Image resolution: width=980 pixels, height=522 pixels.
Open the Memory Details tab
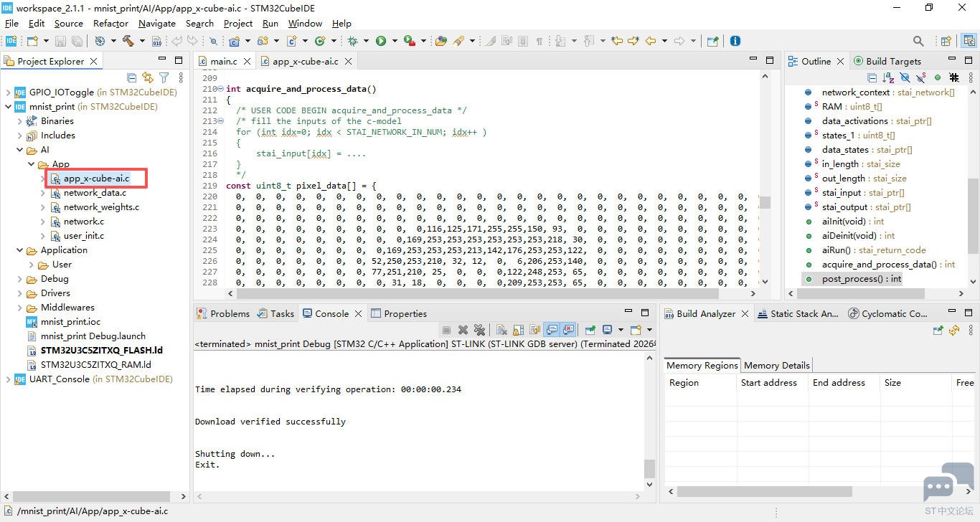(776, 366)
